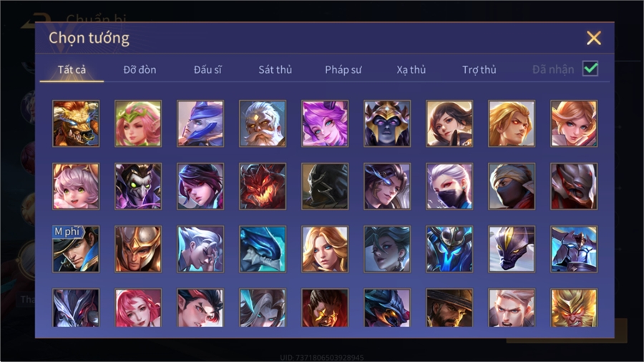Toggle the "Đã nhận" checkbox
Viewport: 644px width, 362px height.
coord(590,69)
